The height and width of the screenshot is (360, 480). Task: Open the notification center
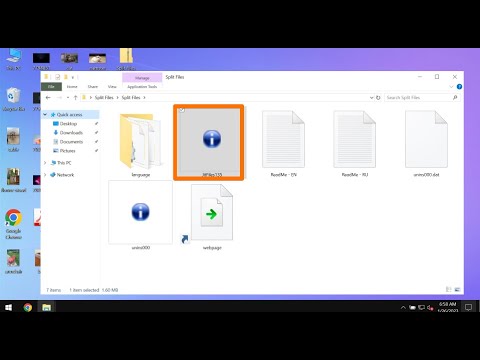(x=468, y=307)
